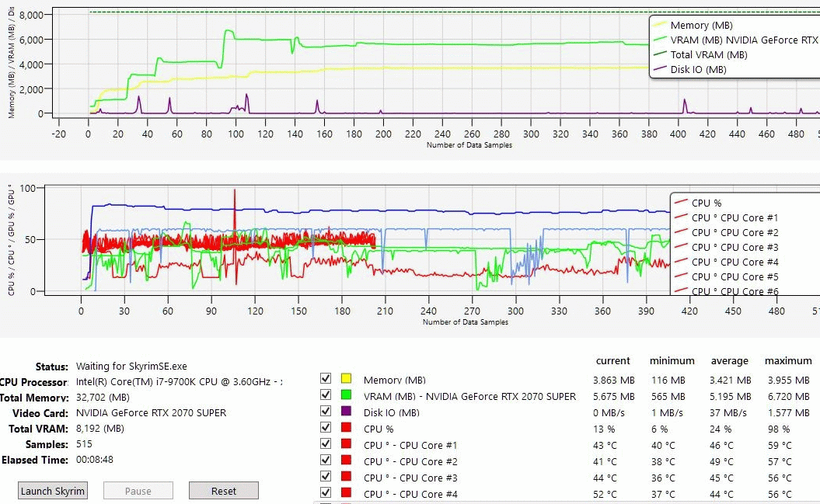
Task: Click the Launch Skyrim button
Action: 53,491
